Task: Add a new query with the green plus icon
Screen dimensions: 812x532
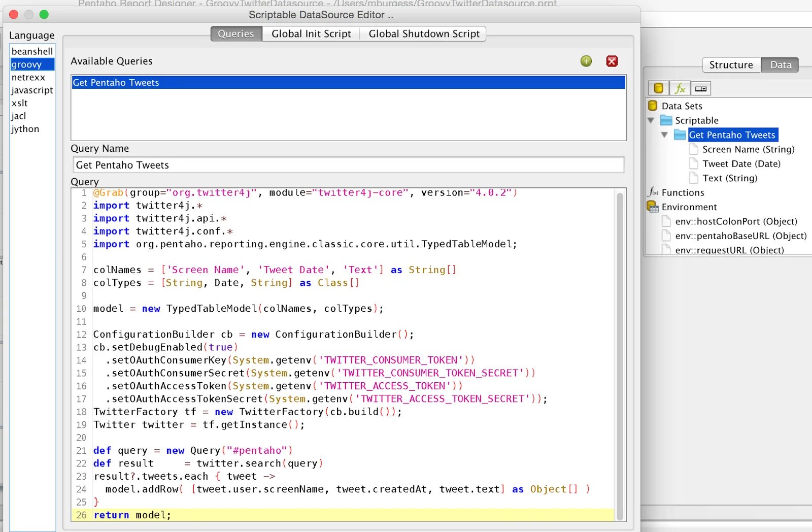Action: [x=586, y=61]
